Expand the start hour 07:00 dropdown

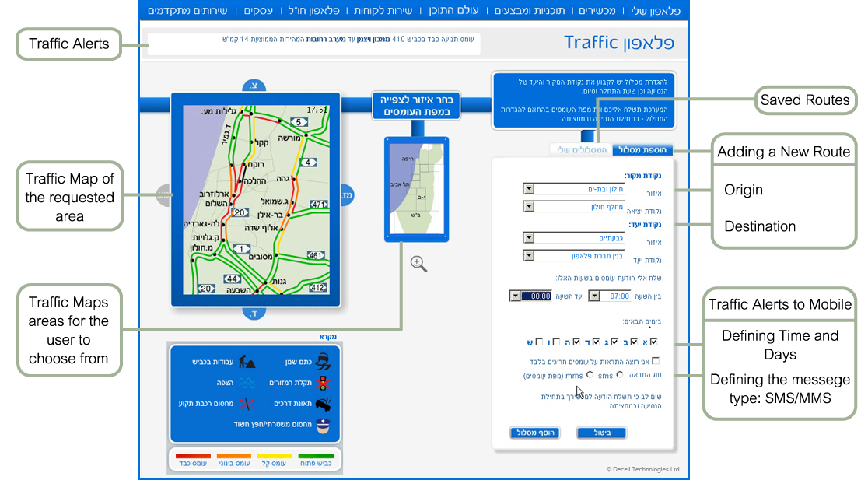(x=593, y=296)
